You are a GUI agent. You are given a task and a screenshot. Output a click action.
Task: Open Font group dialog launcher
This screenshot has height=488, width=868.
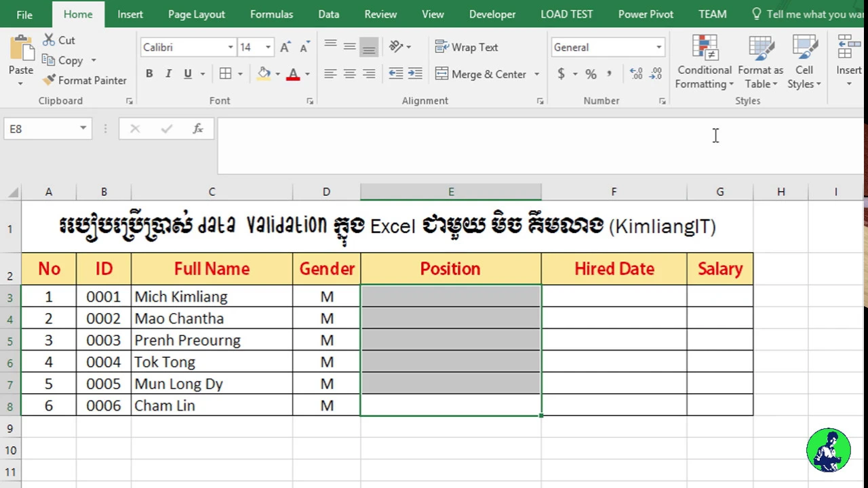tap(310, 101)
